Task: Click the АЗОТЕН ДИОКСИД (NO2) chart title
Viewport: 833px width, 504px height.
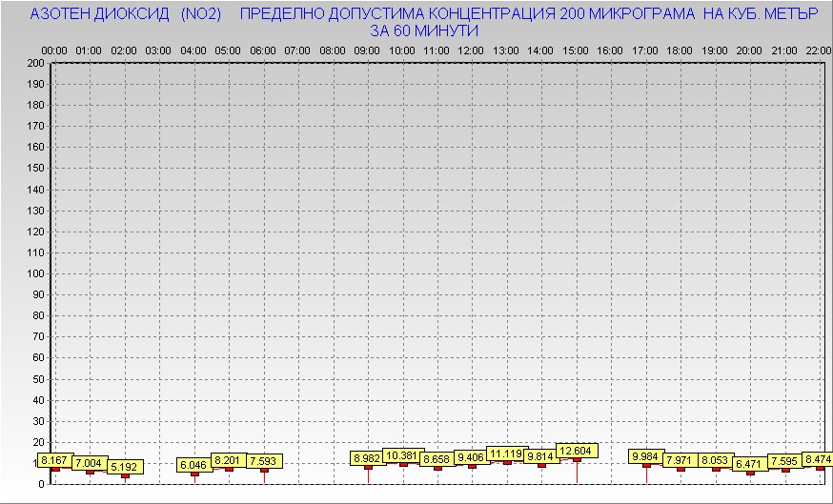Action: point(126,15)
